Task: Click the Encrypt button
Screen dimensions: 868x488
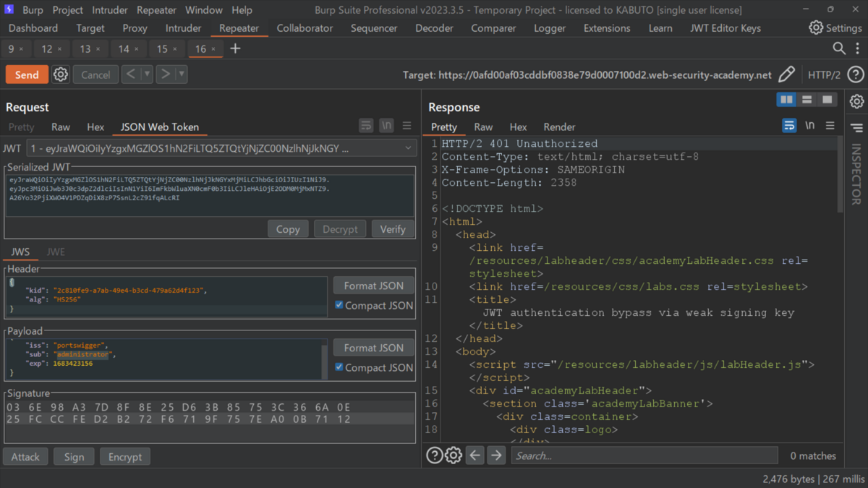Action: 125,457
